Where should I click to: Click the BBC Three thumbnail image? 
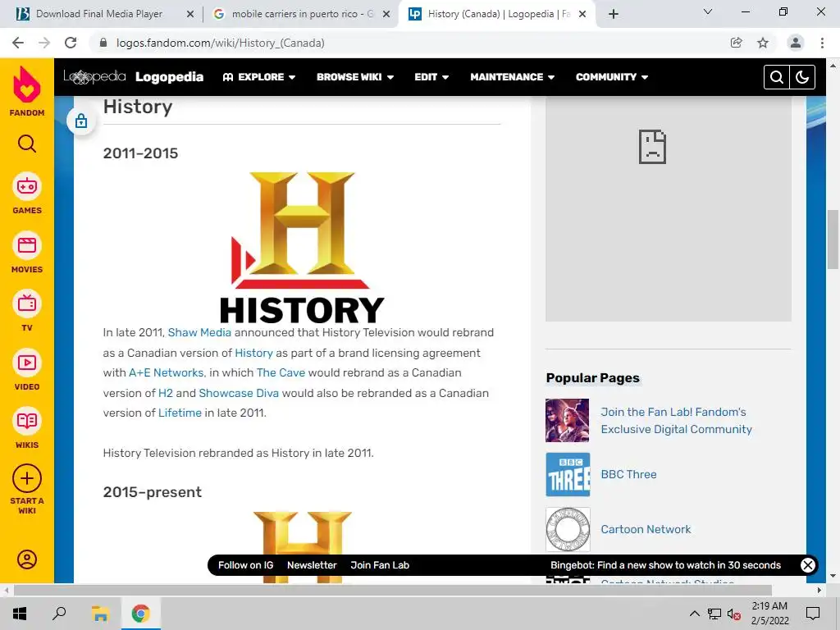[568, 475]
